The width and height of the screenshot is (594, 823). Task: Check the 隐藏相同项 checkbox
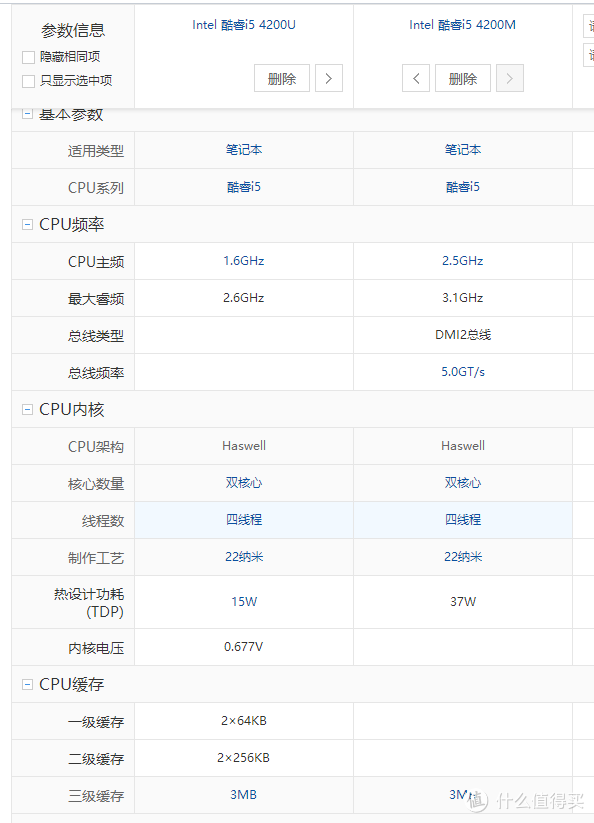point(28,57)
